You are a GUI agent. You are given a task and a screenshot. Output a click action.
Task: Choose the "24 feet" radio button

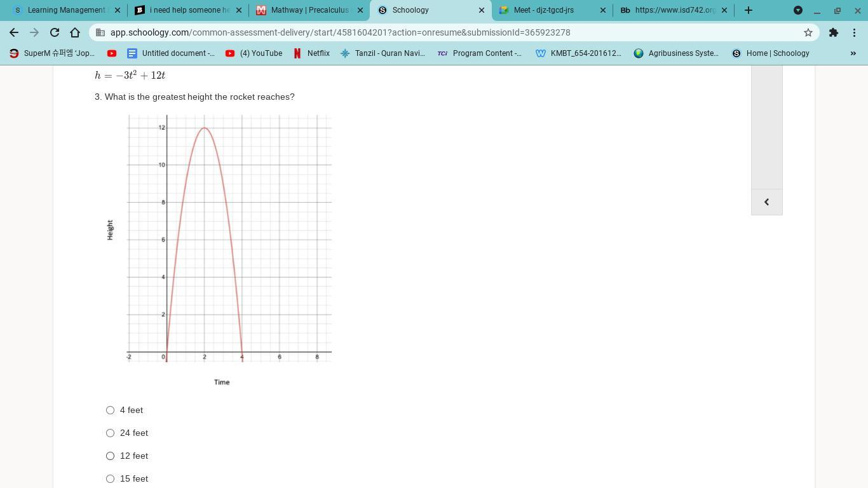click(x=110, y=433)
